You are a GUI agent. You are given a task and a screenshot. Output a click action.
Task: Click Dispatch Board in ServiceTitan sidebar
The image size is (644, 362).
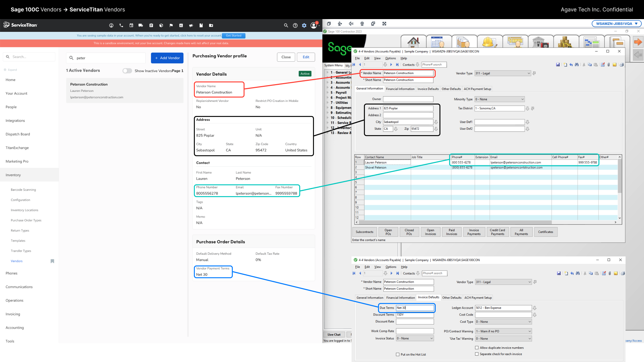(x=18, y=134)
